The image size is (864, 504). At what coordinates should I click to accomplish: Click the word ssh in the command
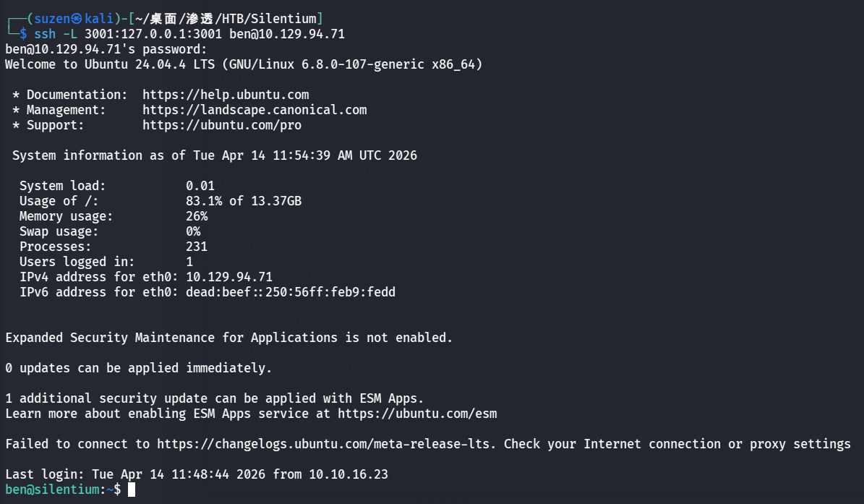point(45,34)
